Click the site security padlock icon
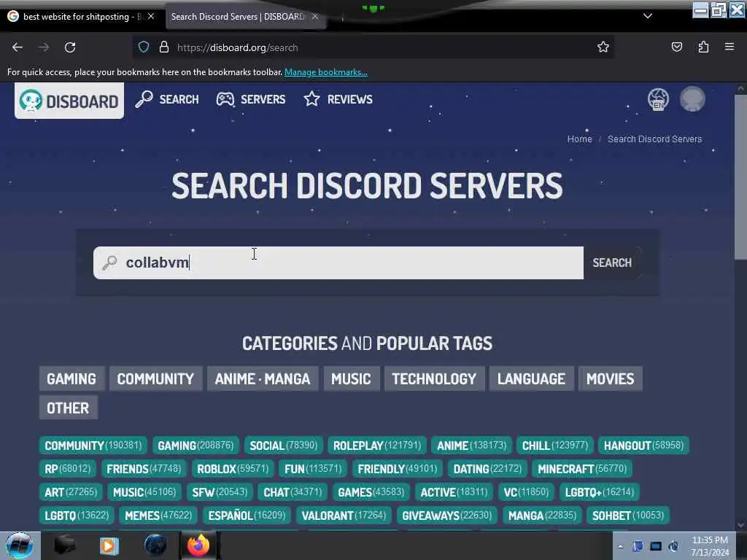The image size is (747, 560). point(164,47)
